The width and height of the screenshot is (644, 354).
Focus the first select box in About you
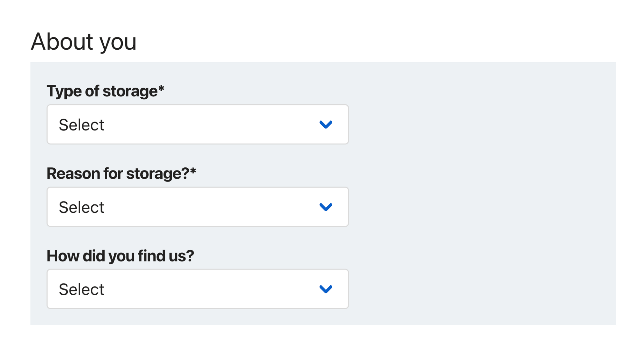click(197, 124)
